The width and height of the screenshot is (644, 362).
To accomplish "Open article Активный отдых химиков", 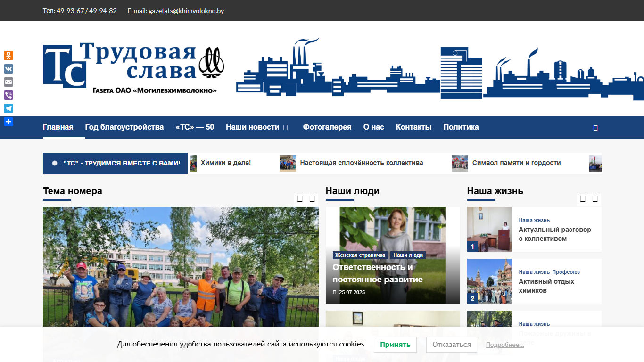I will (546, 286).
